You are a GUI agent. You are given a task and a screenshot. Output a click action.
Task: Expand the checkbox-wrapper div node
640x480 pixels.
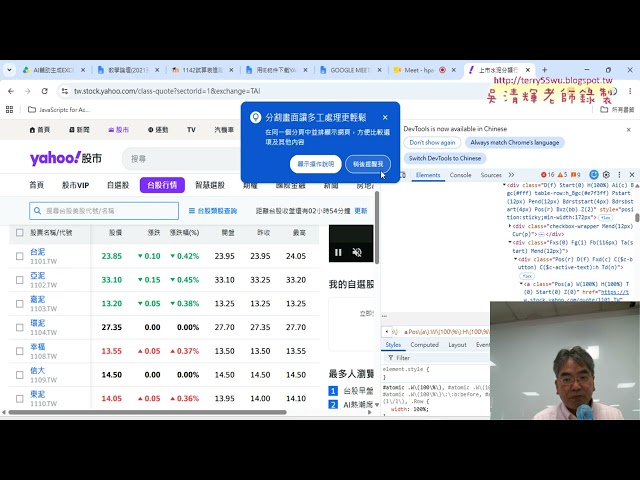point(510,226)
